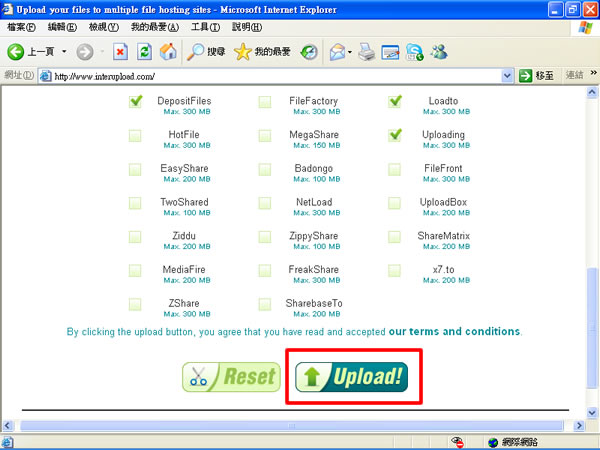The height and width of the screenshot is (450, 600).
Task: Open the 工具(T) menu
Action: [205, 27]
